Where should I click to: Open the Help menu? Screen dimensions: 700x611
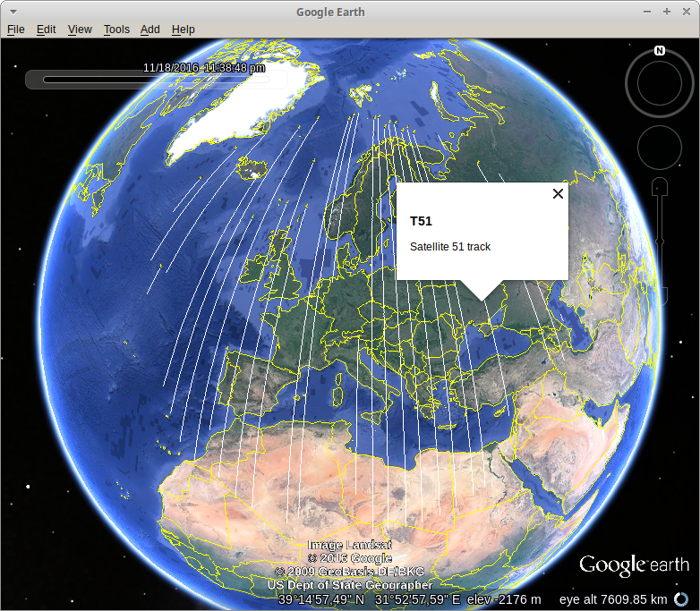click(183, 30)
